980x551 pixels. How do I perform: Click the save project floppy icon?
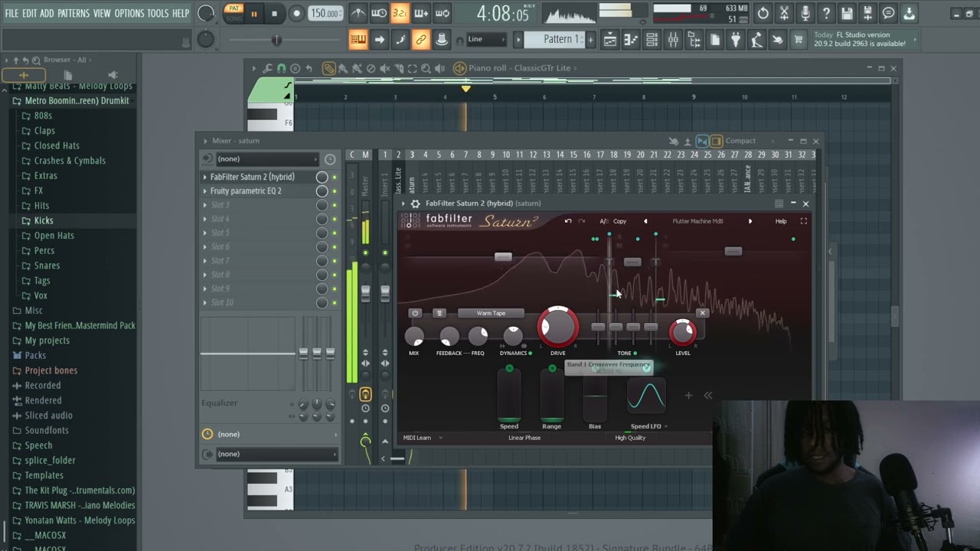click(847, 14)
